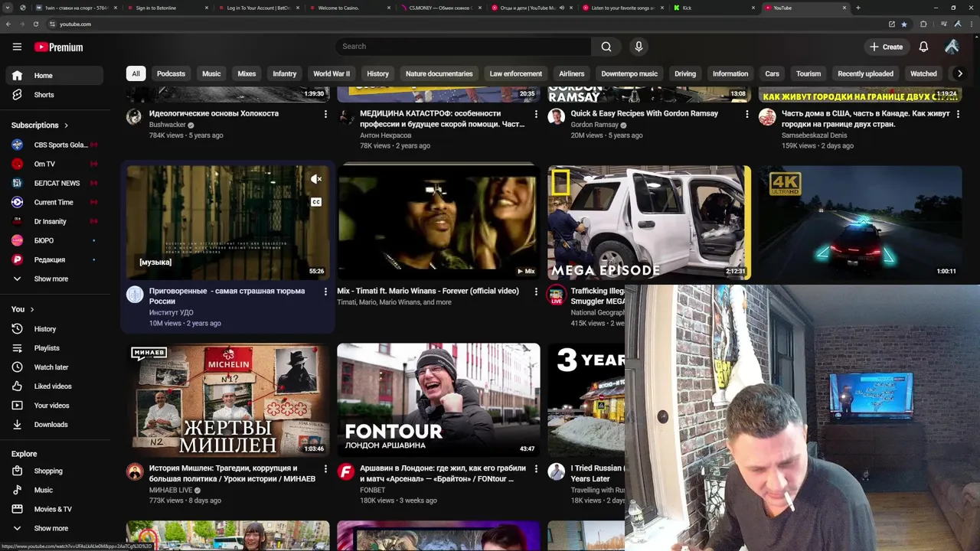
Task: Open more options for Timati Forever mix
Action: (536, 292)
